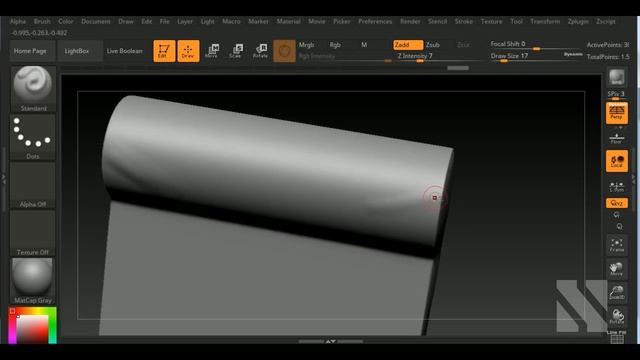Open the Dots stroke picker
Image resolution: width=640 pixels, height=360 pixels.
[33, 137]
